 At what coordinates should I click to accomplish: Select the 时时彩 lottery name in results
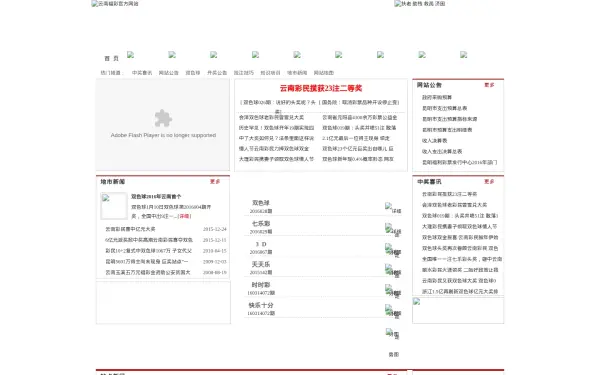tap(261, 285)
